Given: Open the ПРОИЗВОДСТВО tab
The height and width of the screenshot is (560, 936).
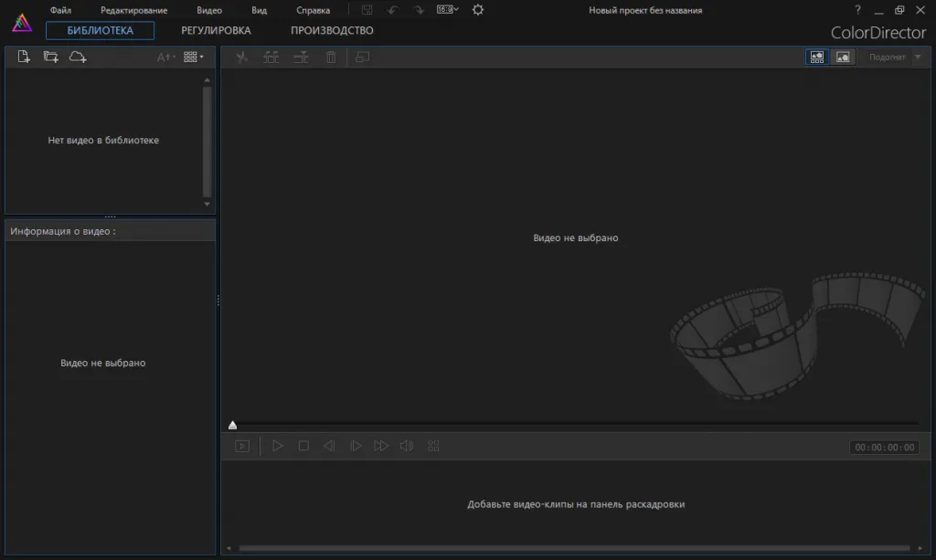Looking at the screenshot, I should (332, 30).
